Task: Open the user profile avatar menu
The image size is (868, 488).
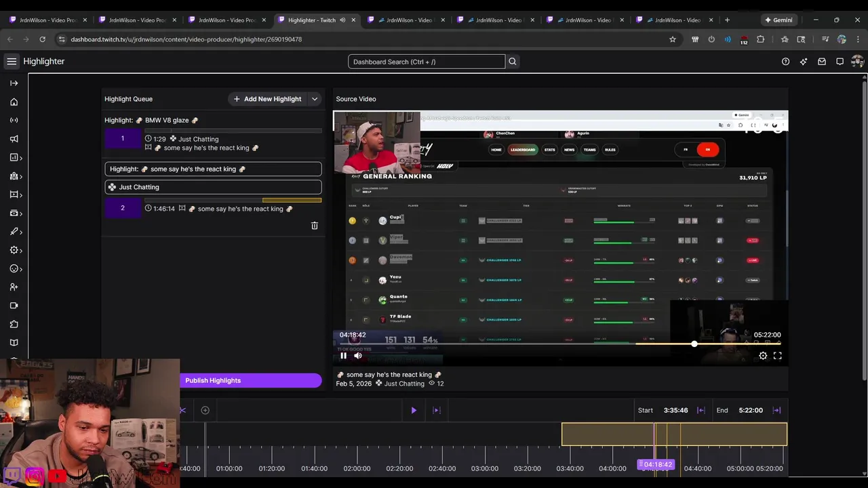Action: coord(857,62)
